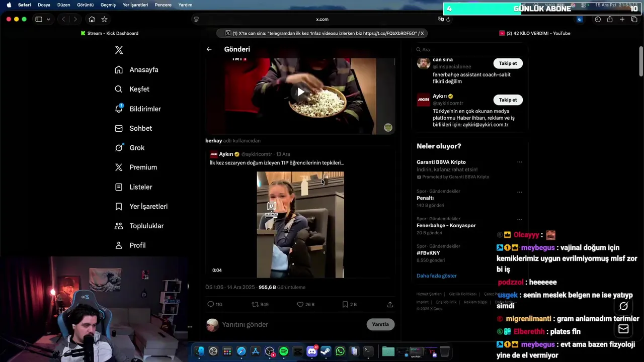Follow can sina with Takip et
This screenshot has width=644, height=362.
508,63
